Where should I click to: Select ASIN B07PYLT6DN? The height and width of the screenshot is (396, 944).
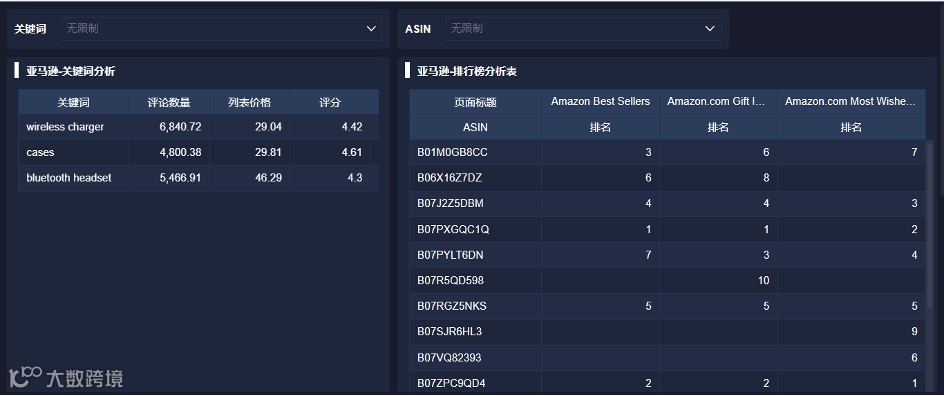(450, 255)
